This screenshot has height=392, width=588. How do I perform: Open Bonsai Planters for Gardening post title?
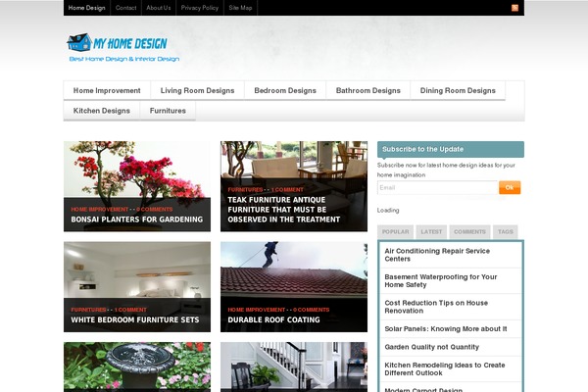coord(137,220)
